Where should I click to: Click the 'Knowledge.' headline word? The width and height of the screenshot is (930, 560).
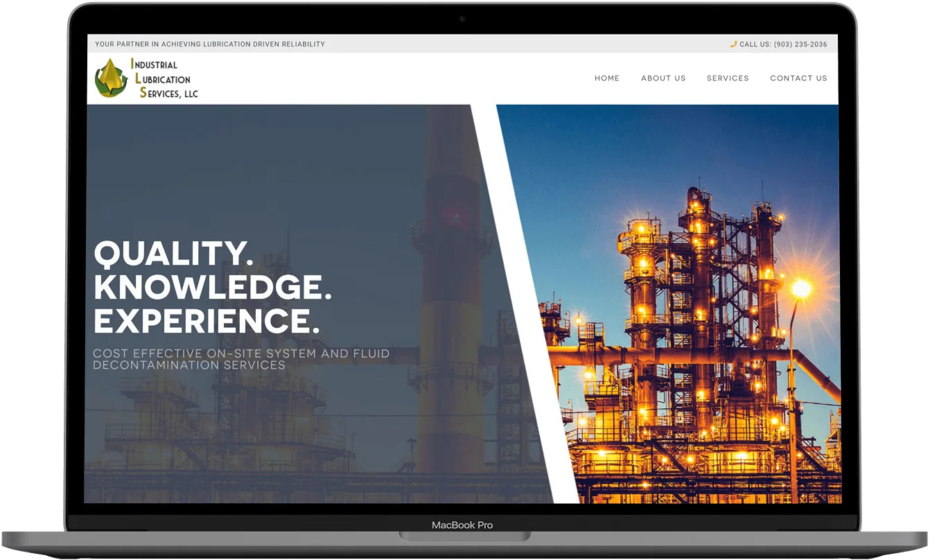tap(213, 288)
